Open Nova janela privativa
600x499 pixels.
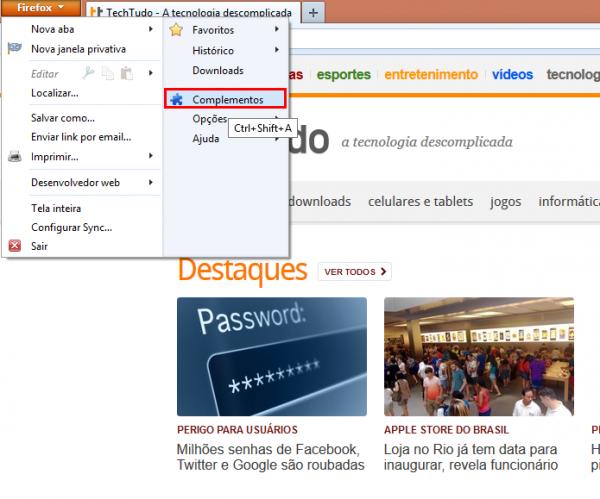click(x=78, y=49)
